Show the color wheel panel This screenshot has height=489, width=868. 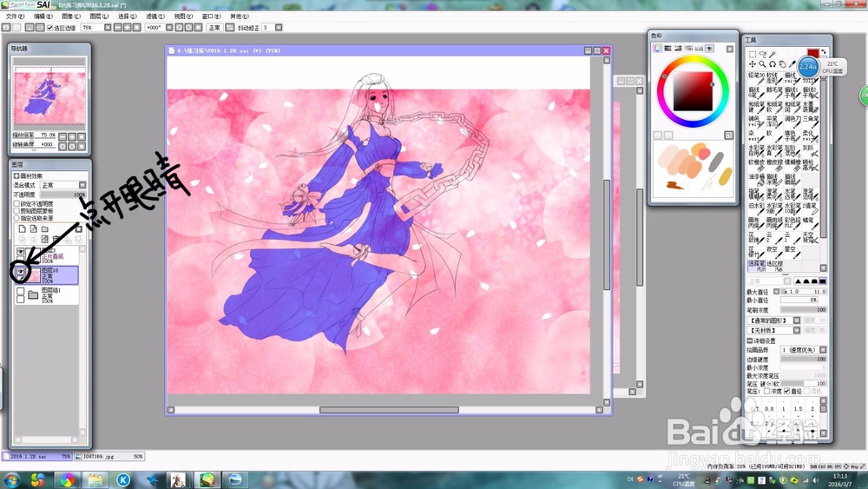point(657,48)
